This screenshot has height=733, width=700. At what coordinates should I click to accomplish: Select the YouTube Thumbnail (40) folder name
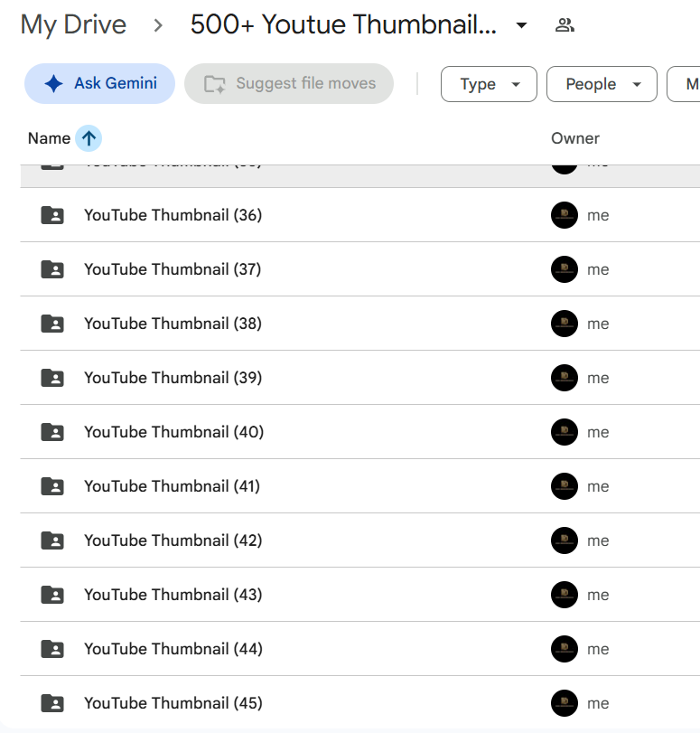(x=173, y=432)
